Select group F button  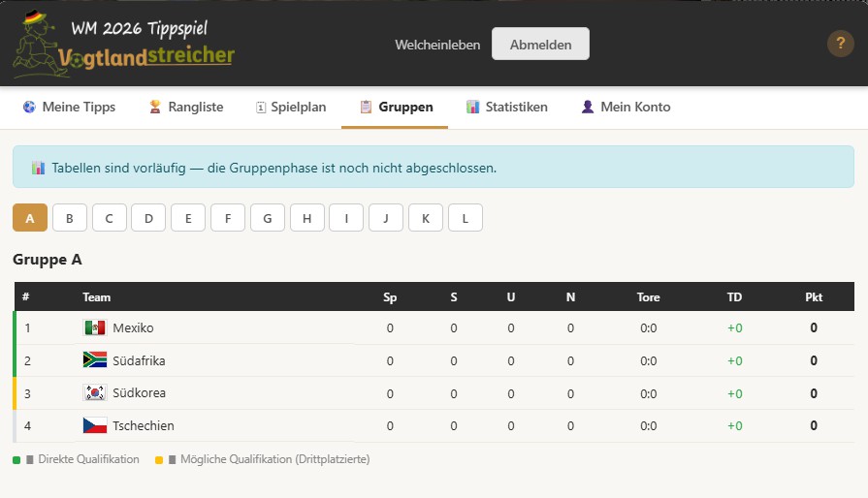pos(228,218)
